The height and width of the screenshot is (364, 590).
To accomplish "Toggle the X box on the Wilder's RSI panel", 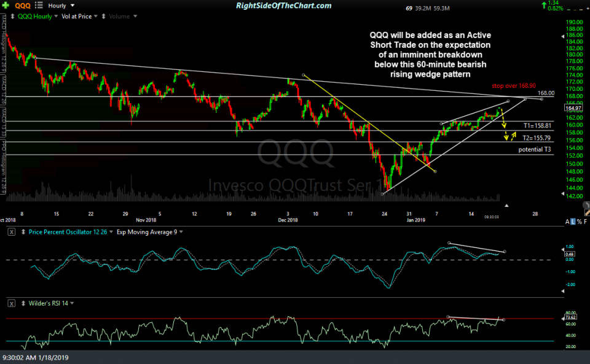I will pyautogui.click(x=11, y=303).
